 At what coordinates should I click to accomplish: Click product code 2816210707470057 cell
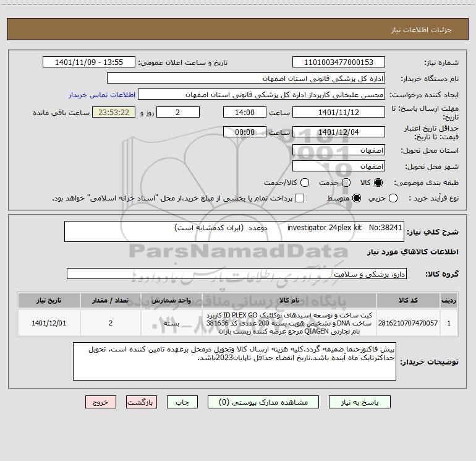(x=408, y=323)
